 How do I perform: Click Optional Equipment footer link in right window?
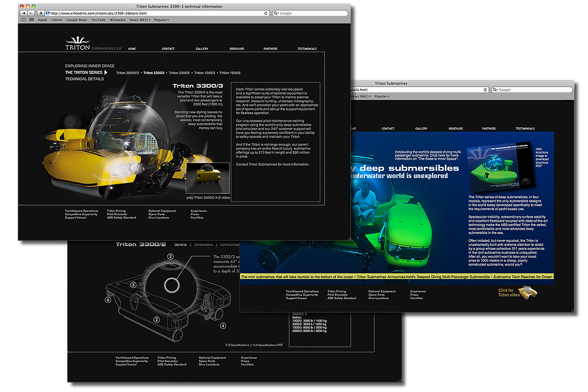382,291
